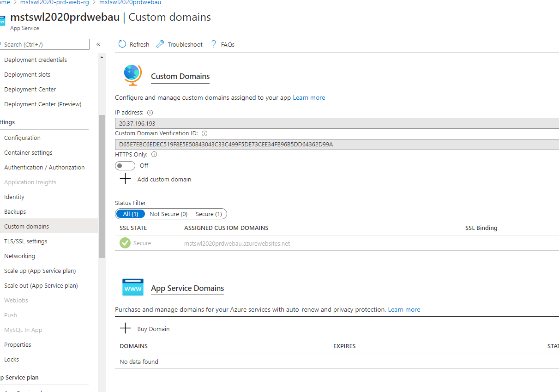The height and width of the screenshot is (392, 559).
Task: Click the No data found text
Action: (x=139, y=362)
